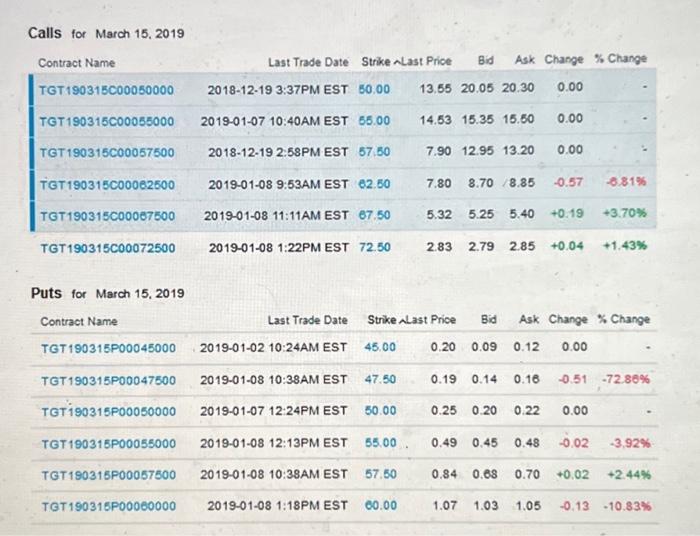
Task: Open put contract TGT190315P00050000
Action: (108, 411)
